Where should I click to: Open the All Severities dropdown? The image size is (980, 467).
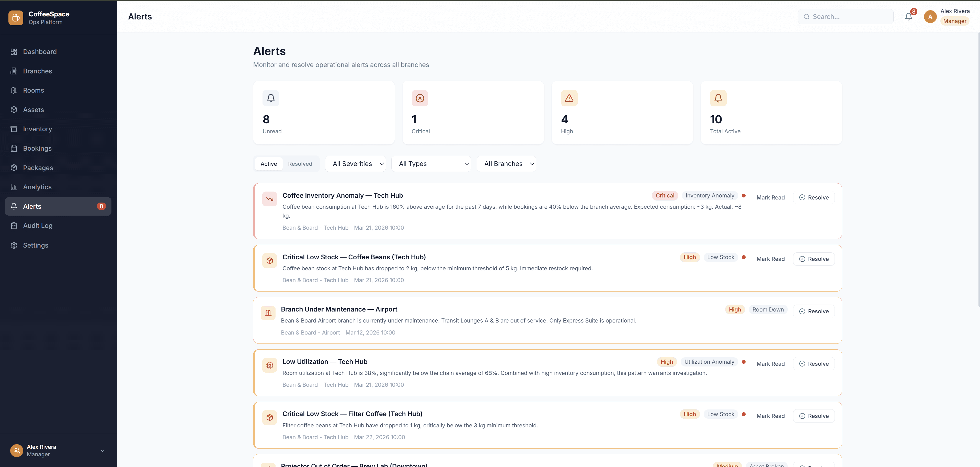pos(356,164)
